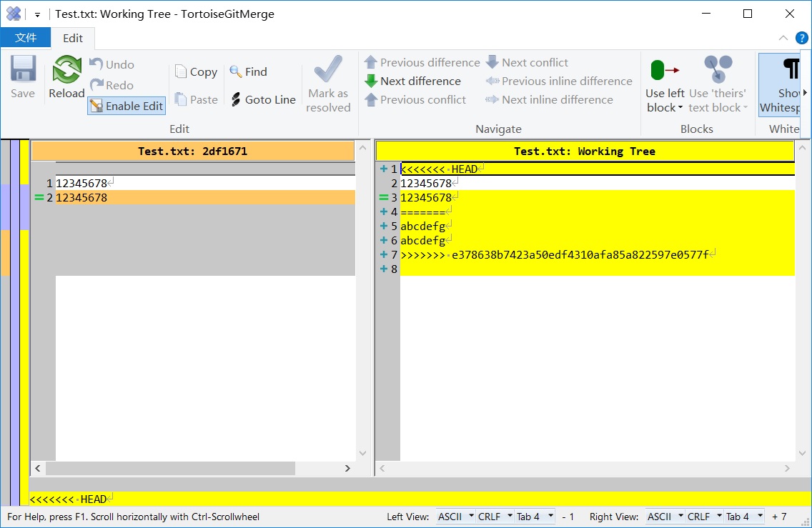Select the Edit ribbon tab
812x528 pixels.
click(x=72, y=39)
